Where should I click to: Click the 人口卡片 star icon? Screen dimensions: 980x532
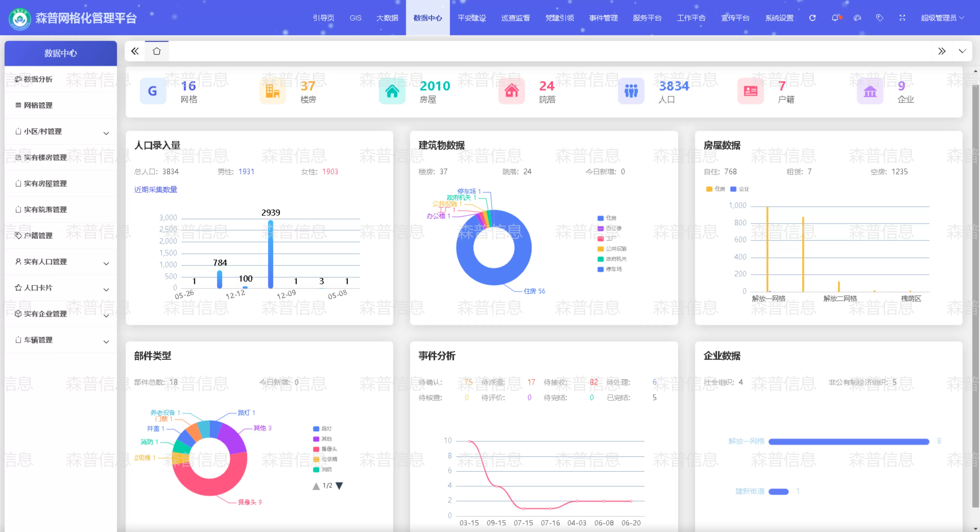pos(18,287)
